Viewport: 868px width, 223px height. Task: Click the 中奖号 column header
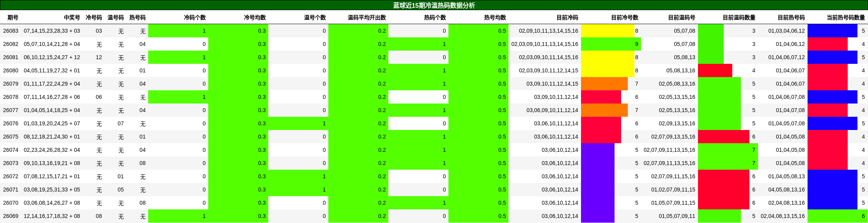click(72, 18)
